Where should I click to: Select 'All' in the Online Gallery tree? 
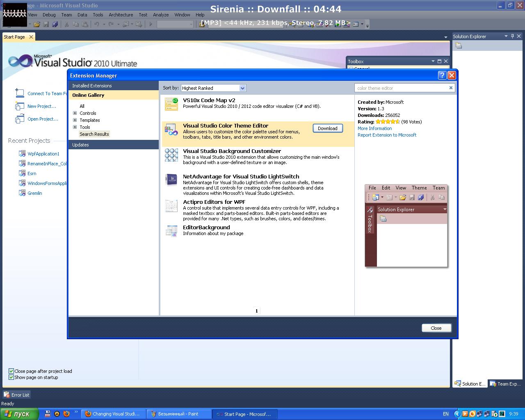pos(82,106)
